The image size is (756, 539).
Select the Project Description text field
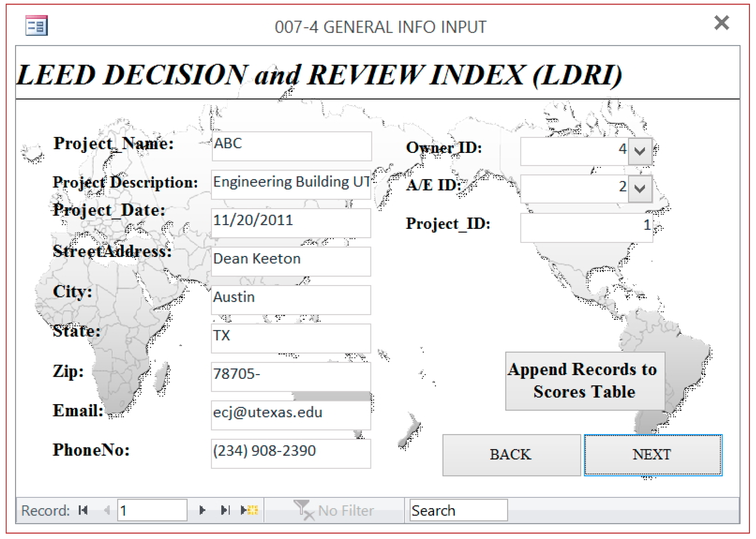[291, 184]
